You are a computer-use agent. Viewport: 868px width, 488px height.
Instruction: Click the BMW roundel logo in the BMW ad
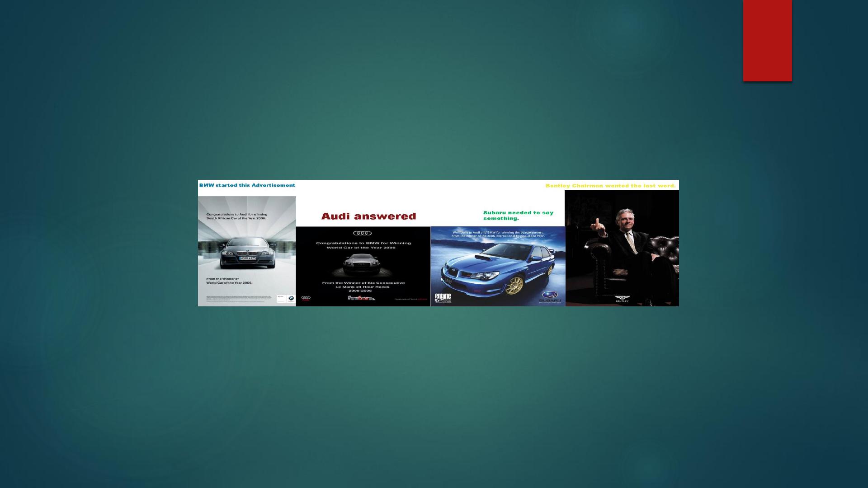pyautogui.click(x=291, y=298)
